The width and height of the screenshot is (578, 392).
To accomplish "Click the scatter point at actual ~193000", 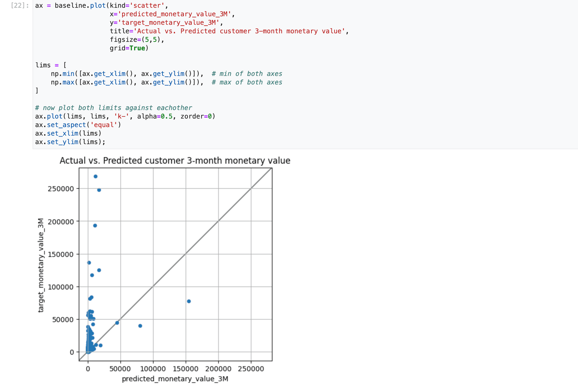I will click(95, 226).
